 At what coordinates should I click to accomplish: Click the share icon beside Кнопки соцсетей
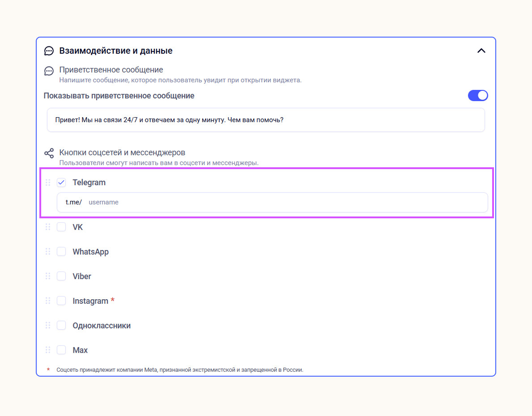point(49,153)
